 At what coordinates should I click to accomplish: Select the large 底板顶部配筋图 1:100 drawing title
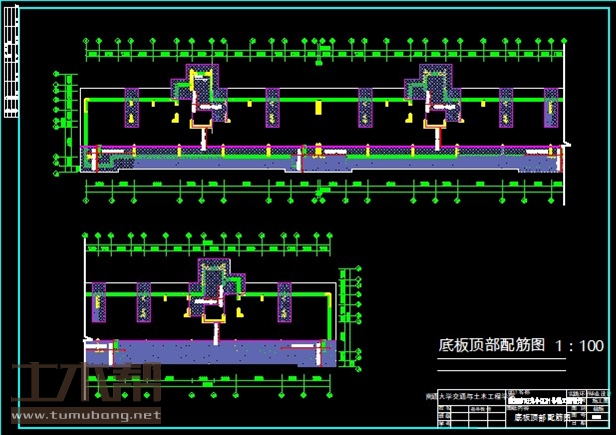521,346
